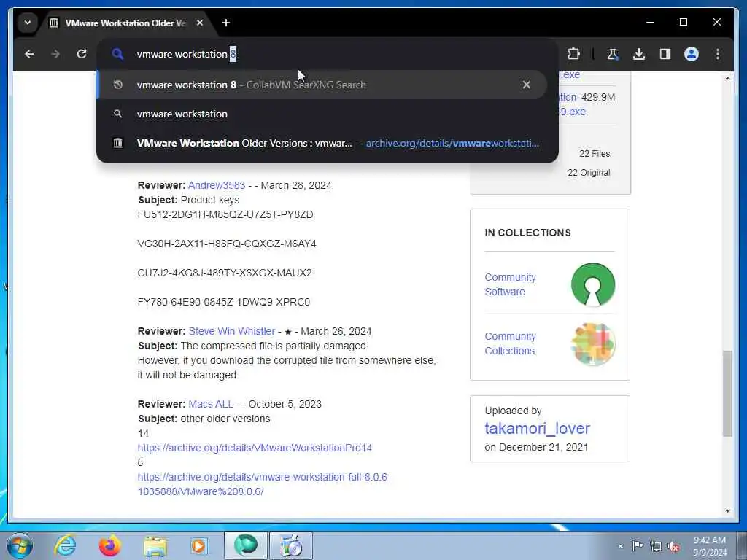Go back using the browser back arrow

[x=29, y=54]
